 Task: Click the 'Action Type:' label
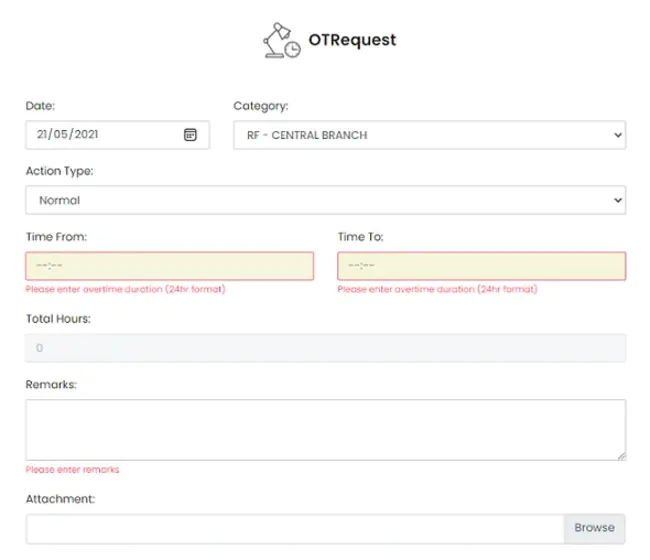click(60, 171)
